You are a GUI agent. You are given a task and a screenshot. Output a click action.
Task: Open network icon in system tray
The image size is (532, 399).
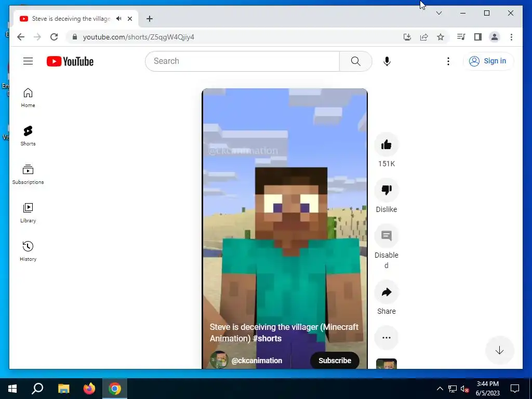(453, 389)
